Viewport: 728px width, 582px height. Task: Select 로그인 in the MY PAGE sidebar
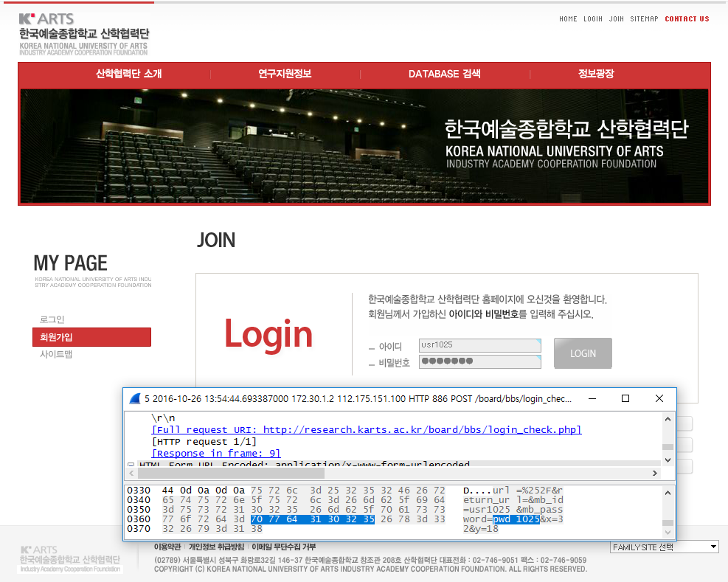point(52,319)
